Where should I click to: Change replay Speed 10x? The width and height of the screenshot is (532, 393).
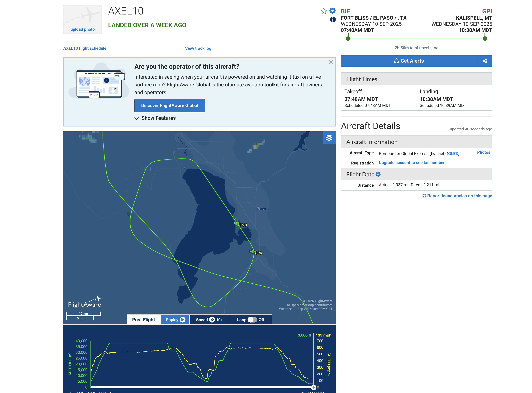coord(209,320)
